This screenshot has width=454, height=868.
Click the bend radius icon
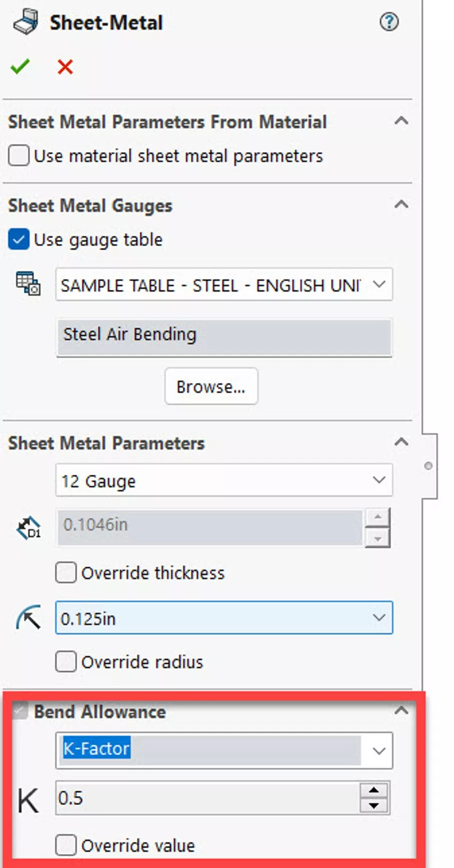28,618
